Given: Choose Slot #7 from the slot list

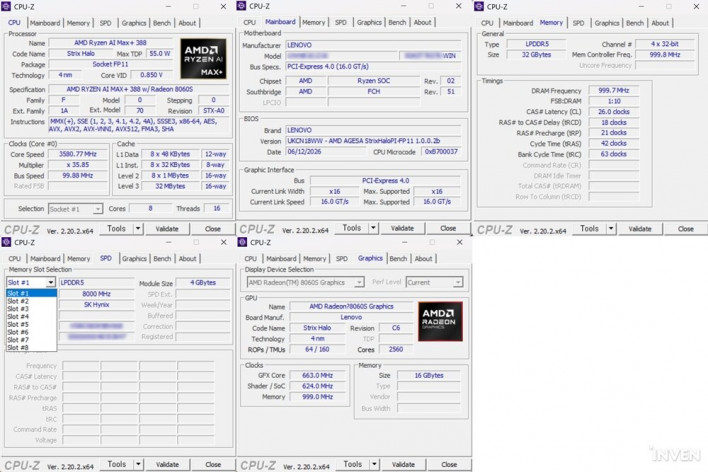Looking at the screenshot, I should (31, 340).
